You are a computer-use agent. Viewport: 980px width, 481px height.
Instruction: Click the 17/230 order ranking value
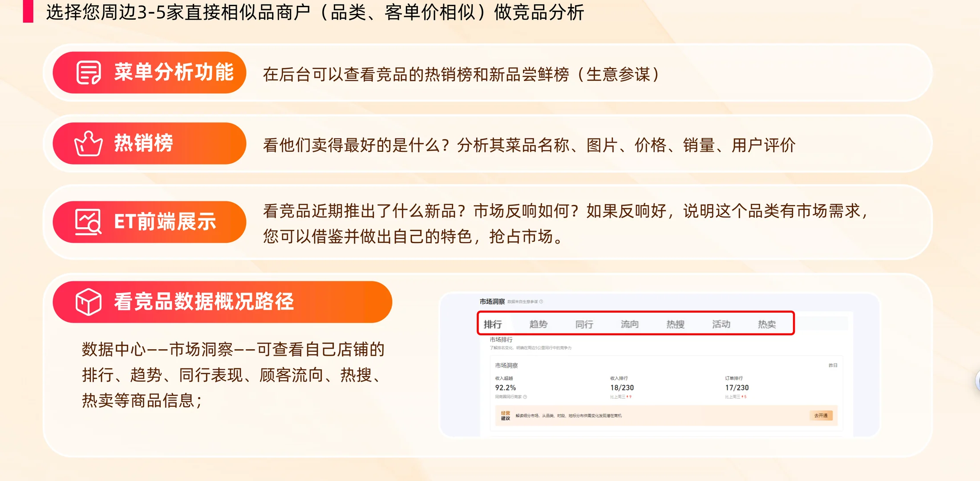point(737,387)
